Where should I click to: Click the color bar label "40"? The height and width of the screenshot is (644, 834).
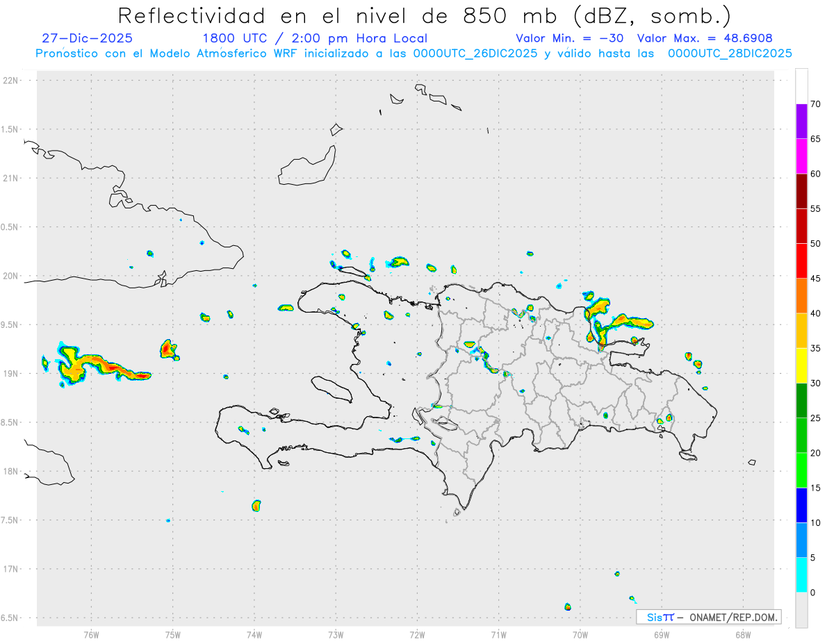point(815,313)
